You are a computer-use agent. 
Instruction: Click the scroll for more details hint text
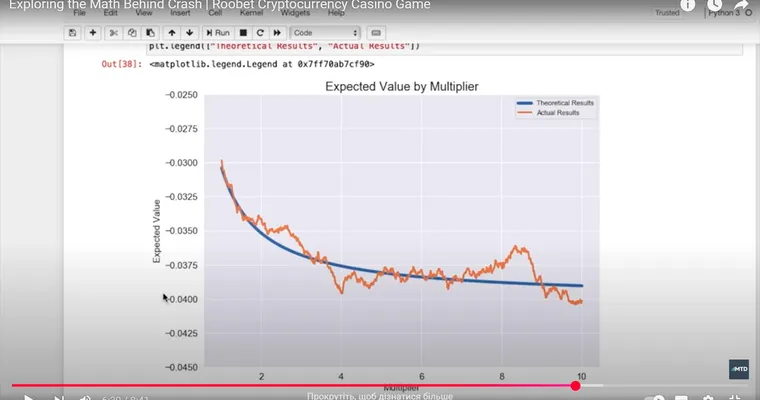tap(380, 396)
